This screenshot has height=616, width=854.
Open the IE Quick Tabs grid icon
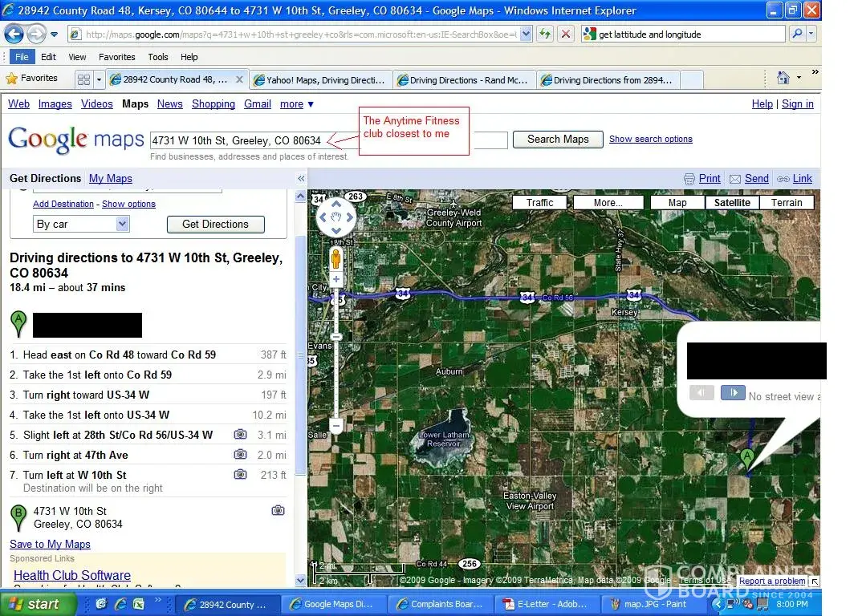83,79
